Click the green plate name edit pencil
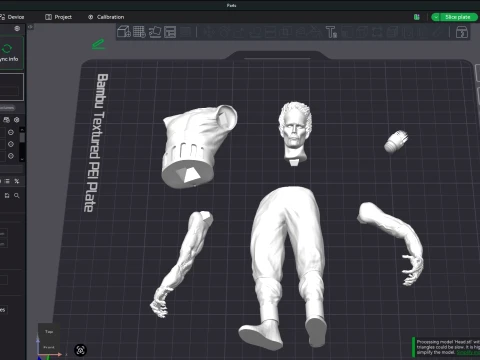The image size is (480, 360). [98, 44]
